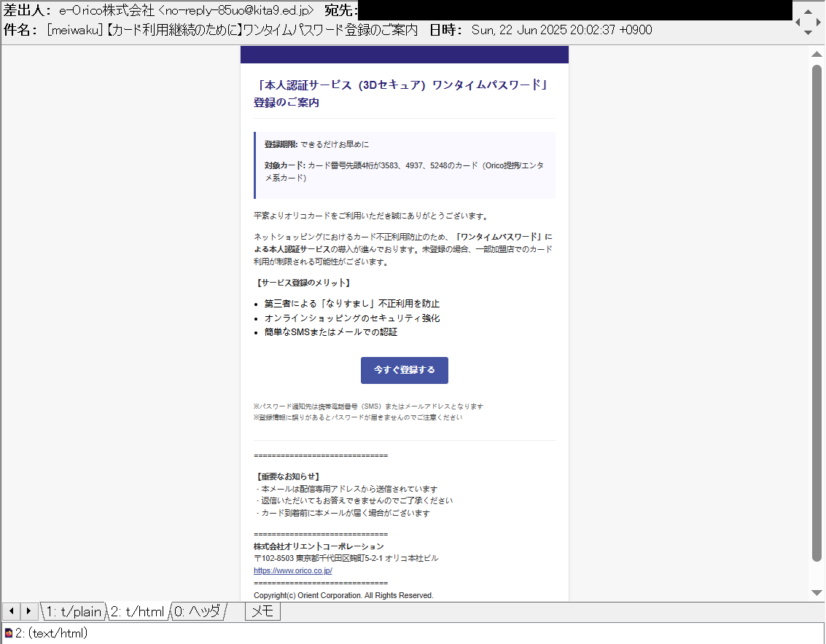Image resolution: width=826 pixels, height=644 pixels.
Task: Click the 登録期限 line
Action: click(x=316, y=144)
